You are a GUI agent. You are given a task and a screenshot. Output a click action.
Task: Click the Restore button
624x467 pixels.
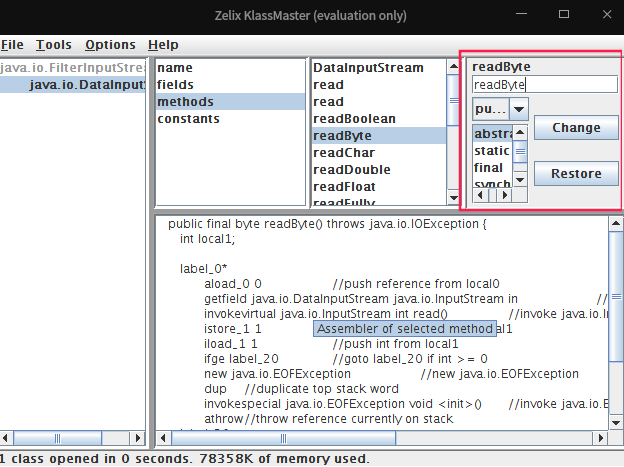[x=576, y=174]
